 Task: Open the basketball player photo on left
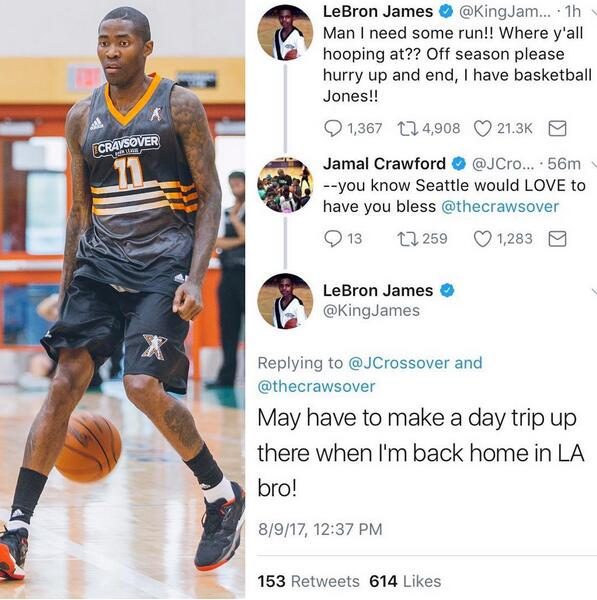[x=122, y=300]
